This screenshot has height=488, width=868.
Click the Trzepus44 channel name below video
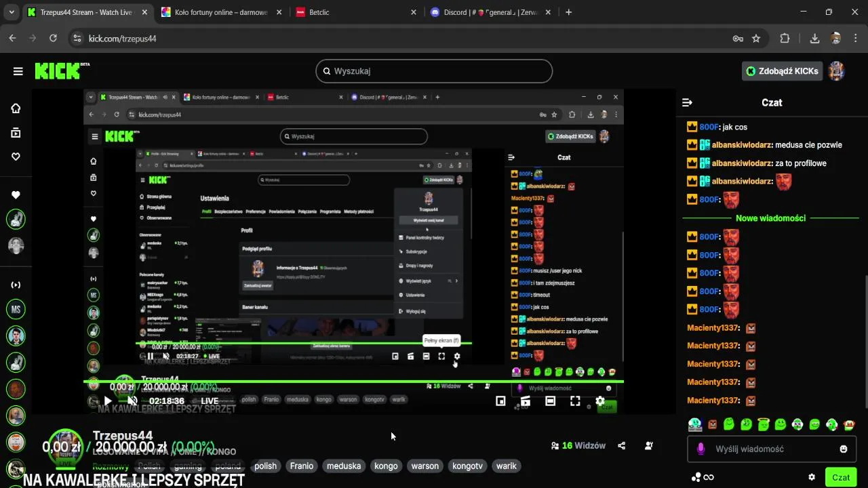click(123, 436)
